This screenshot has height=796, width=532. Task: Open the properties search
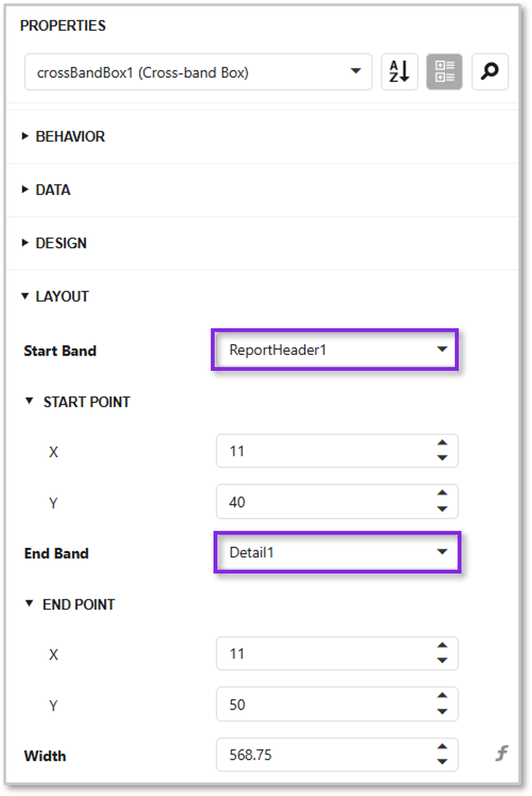tap(489, 72)
